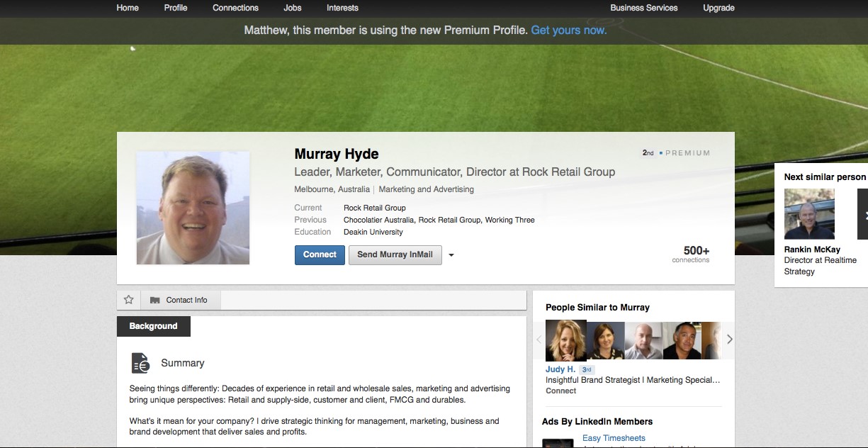The height and width of the screenshot is (448, 868).
Task: Click the Get yours now link
Action: click(569, 30)
